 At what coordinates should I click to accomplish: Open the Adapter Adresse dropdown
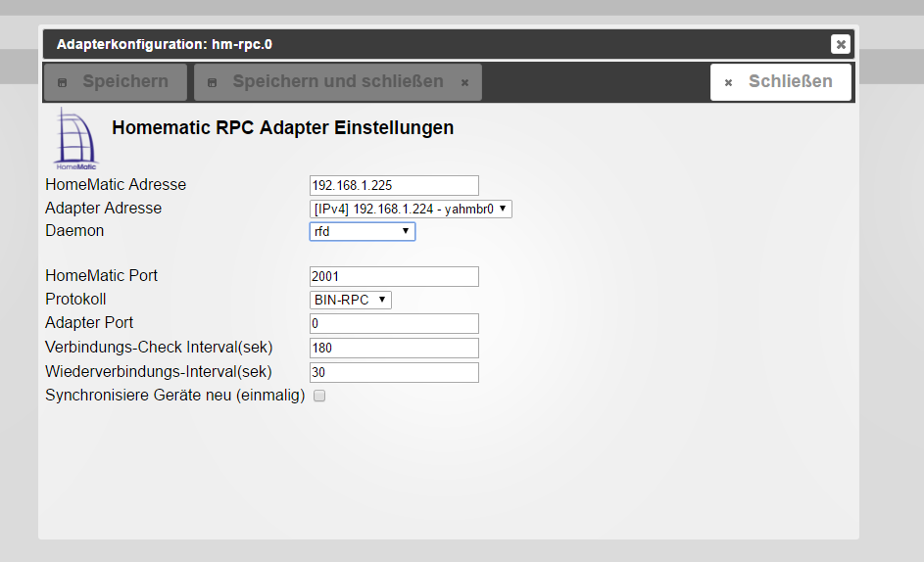[x=411, y=209]
